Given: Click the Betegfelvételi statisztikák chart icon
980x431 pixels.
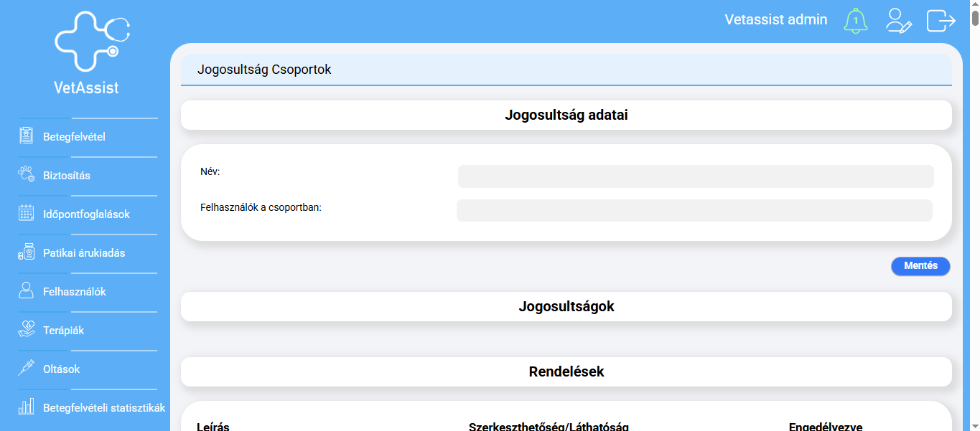Looking at the screenshot, I should (27, 407).
